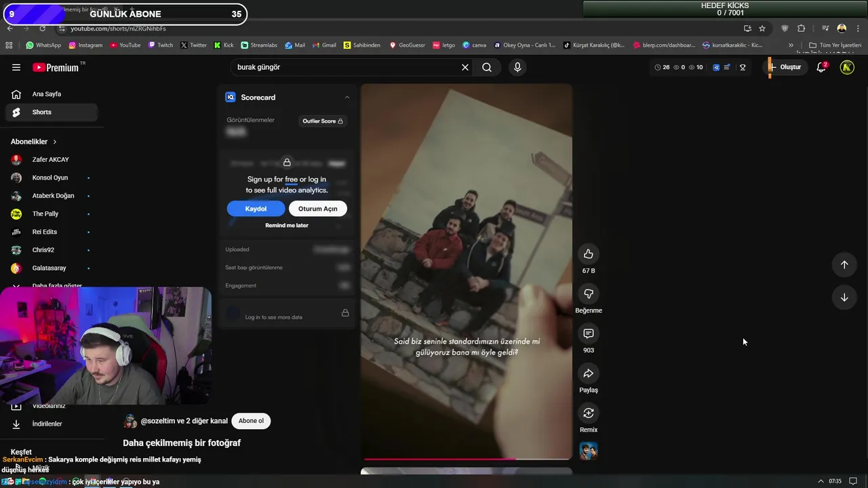Open the notifications bell
Image resolution: width=868 pixels, height=488 pixels.
[821, 67]
